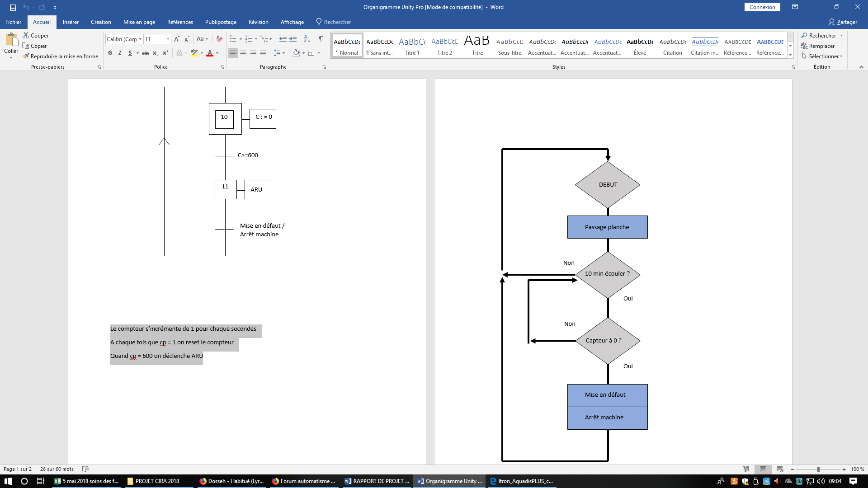
Task: Click the clear formatting eraser icon
Action: click(x=219, y=39)
